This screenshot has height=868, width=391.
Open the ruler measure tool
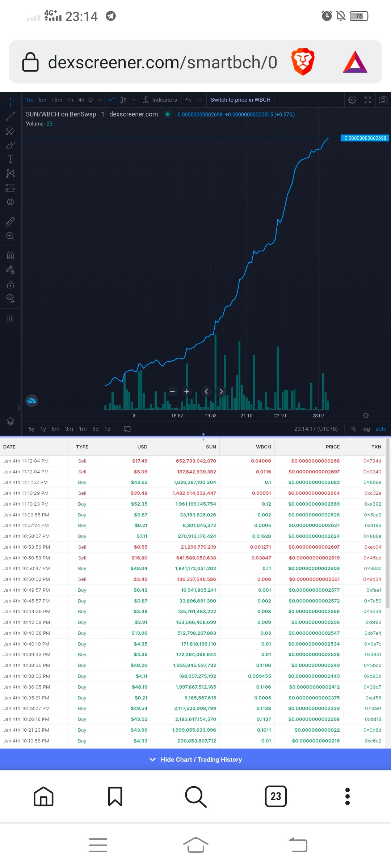click(x=10, y=221)
